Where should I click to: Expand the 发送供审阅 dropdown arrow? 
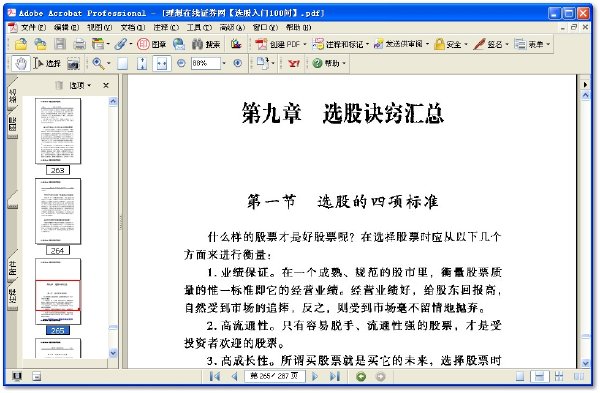point(427,44)
